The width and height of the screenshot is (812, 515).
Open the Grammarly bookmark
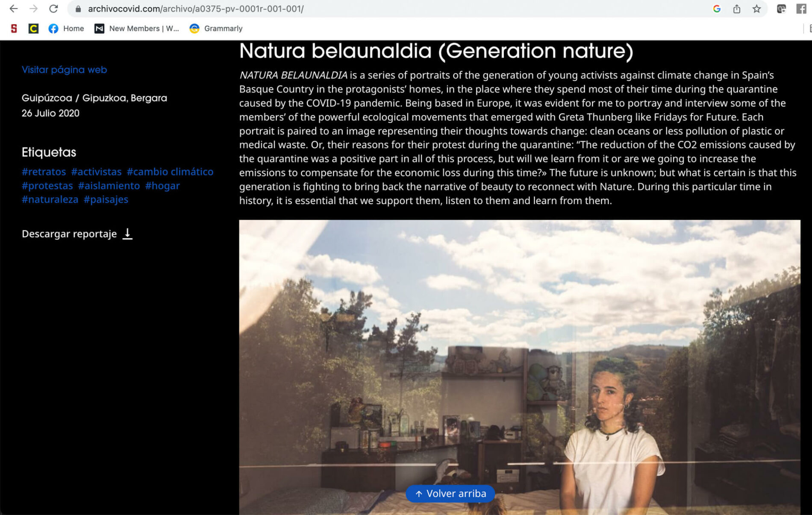click(x=216, y=28)
